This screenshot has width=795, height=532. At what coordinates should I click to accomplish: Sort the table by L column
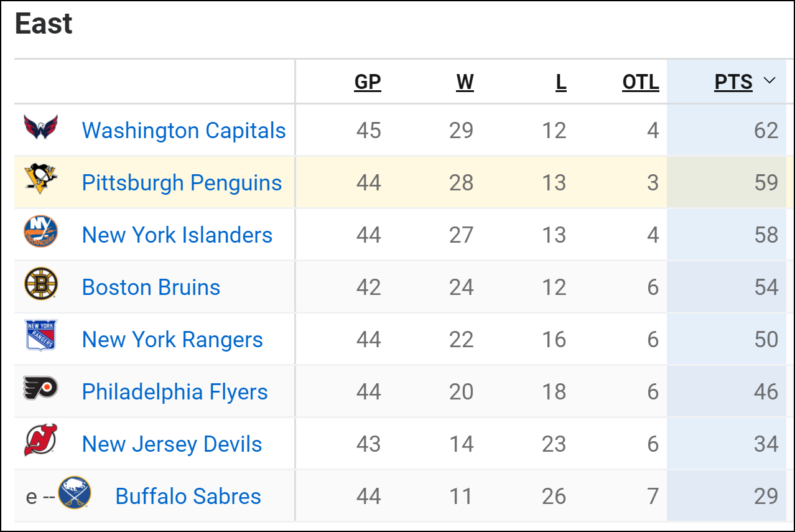click(561, 82)
